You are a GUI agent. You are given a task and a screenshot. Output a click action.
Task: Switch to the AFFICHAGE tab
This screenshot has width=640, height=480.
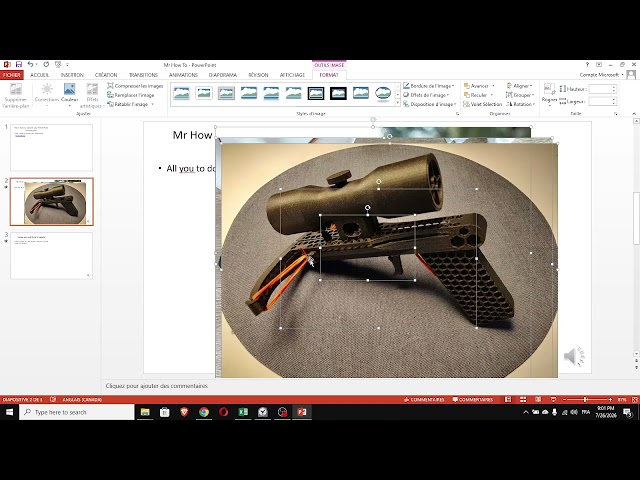[292, 75]
